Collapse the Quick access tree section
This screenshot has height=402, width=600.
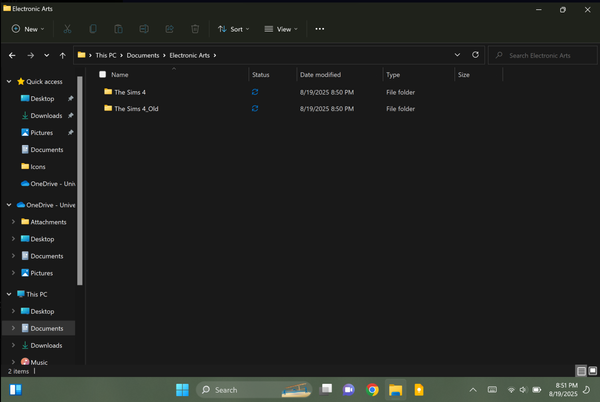tap(11, 81)
